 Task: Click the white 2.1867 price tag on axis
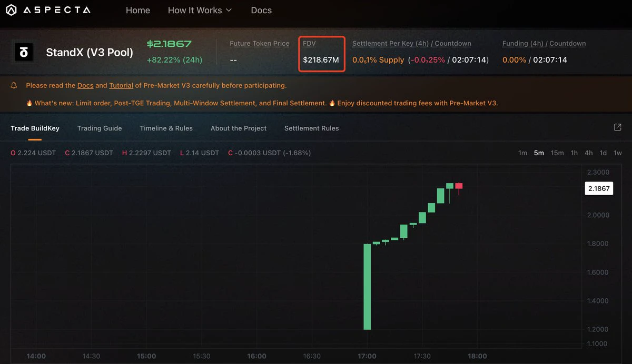(x=599, y=188)
